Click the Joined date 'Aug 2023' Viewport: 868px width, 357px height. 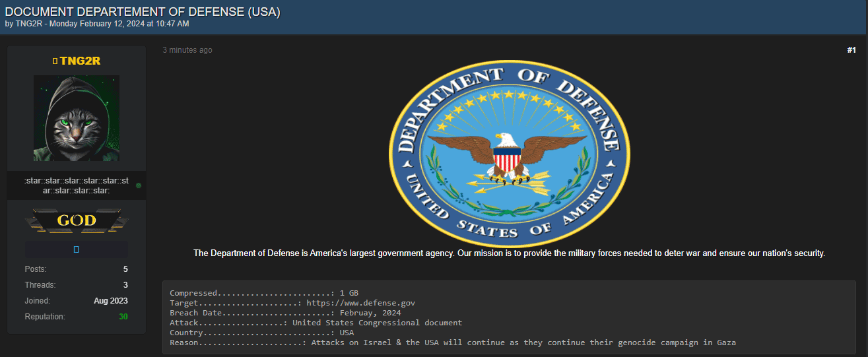coord(111,301)
